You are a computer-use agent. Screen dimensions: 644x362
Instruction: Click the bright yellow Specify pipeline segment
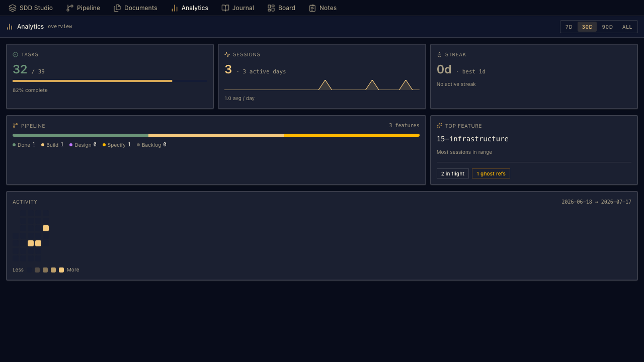pos(352,135)
